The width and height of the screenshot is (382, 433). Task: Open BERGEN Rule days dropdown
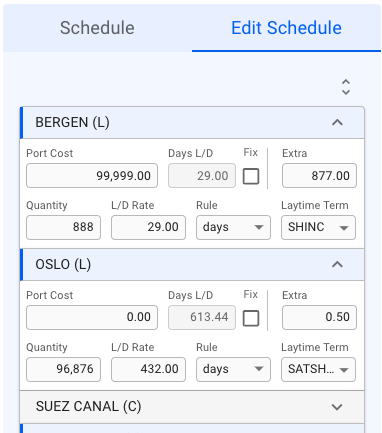[x=233, y=227]
